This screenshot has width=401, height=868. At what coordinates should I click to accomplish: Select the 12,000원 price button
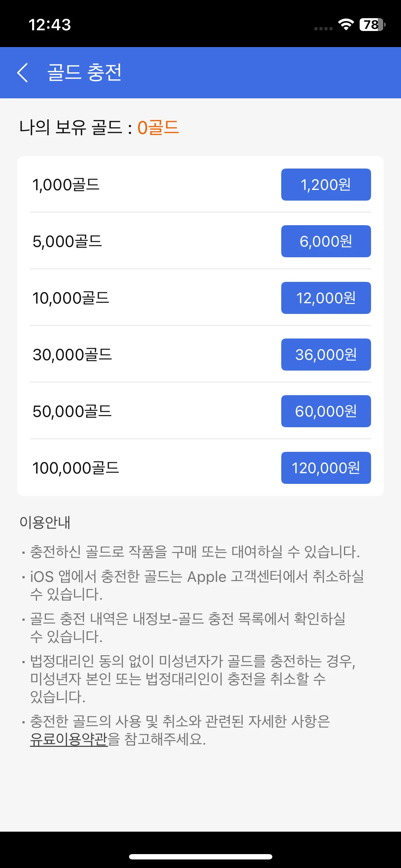(x=326, y=298)
